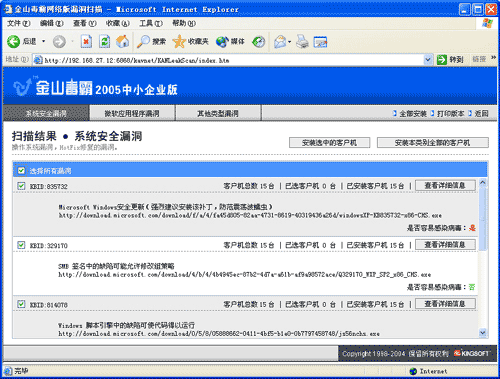Open the 帮助(H) menu
Image resolution: width=500 pixels, height=379 pixels.
pos(184,23)
